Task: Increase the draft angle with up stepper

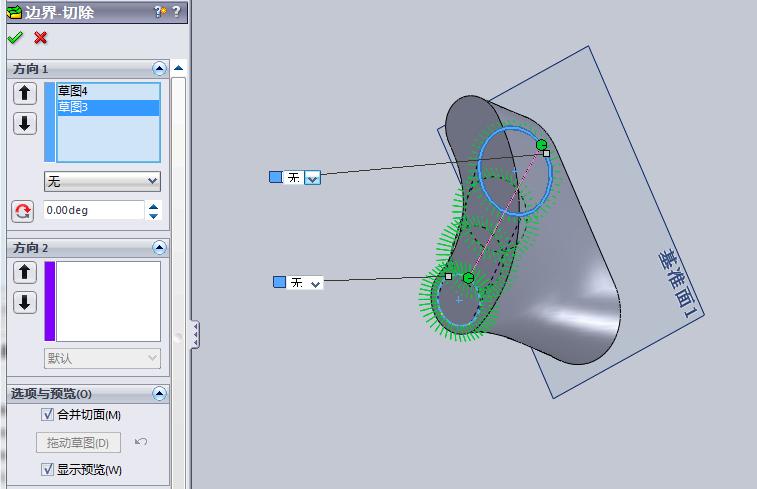Action: tap(154, 207)
